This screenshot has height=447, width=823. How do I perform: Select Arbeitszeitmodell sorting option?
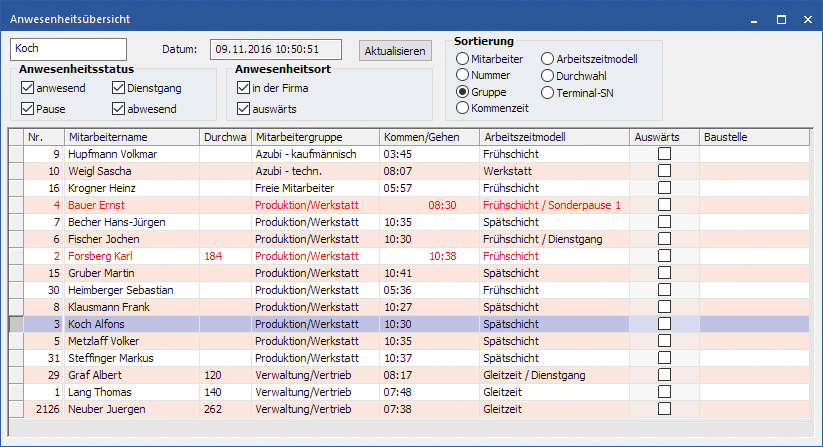(x=547, y=59)
